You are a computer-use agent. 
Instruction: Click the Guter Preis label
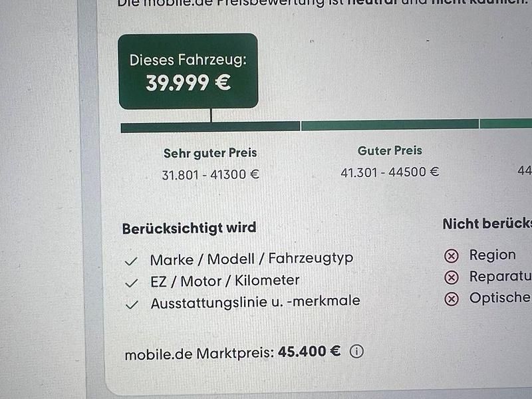(390, 151)
